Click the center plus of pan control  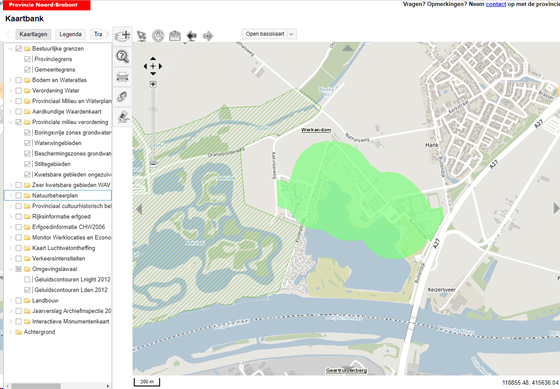(x=153, y=66)
